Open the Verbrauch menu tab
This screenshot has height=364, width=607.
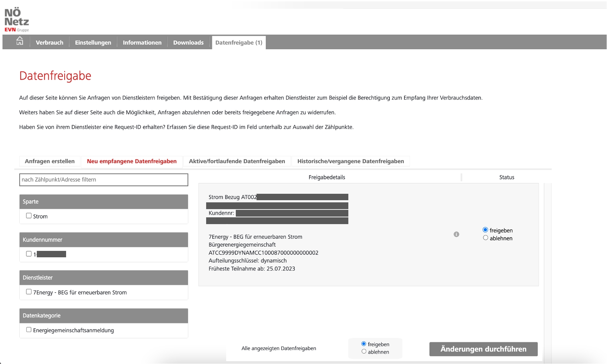(x=49, y=42)
